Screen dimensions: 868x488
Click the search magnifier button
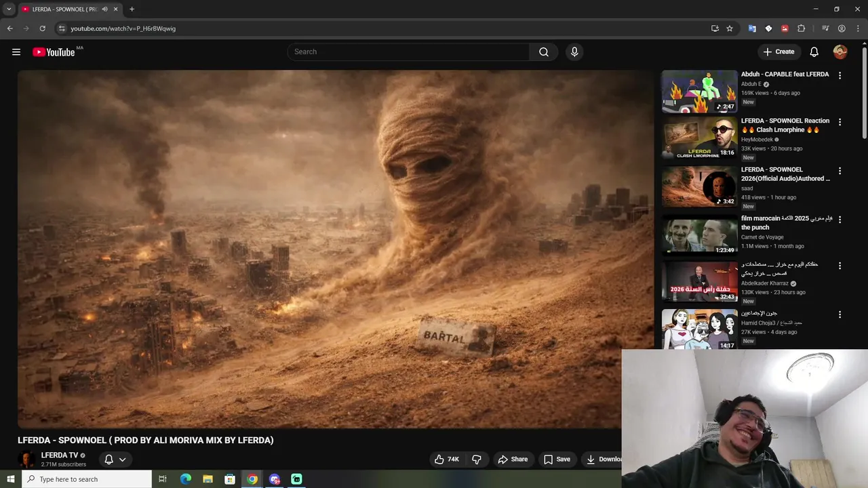[544, 52]
